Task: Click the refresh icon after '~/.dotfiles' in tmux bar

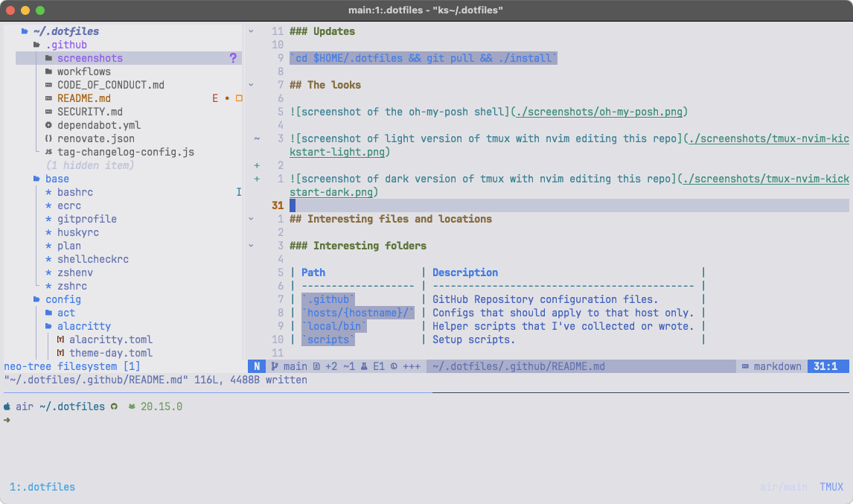Action: pyautogui.click(x=114, y=406)
